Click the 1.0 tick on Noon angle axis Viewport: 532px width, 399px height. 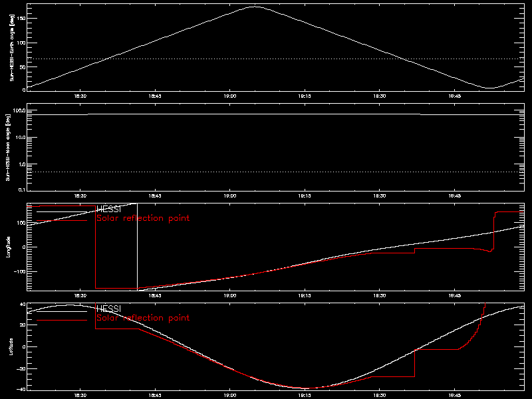(x=22, y=164)
